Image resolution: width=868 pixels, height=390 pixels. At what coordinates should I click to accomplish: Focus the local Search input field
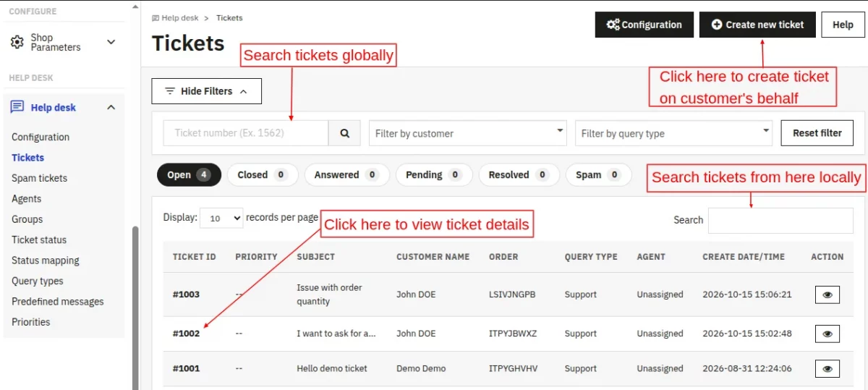[780, 221]
